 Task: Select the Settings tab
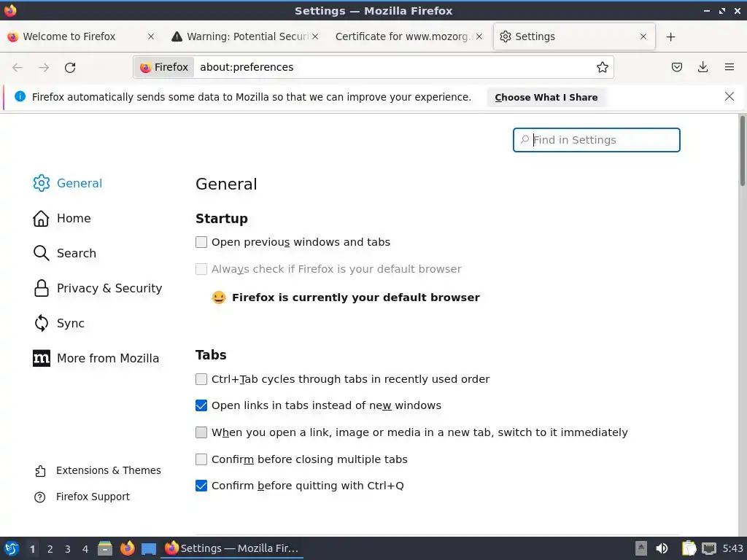(x=574, y=36)
